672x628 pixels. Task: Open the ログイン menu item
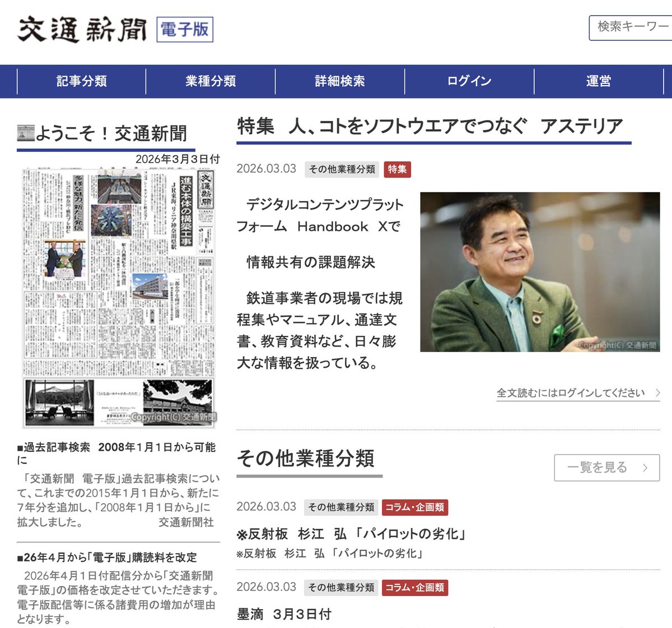[x=469, y=81]
